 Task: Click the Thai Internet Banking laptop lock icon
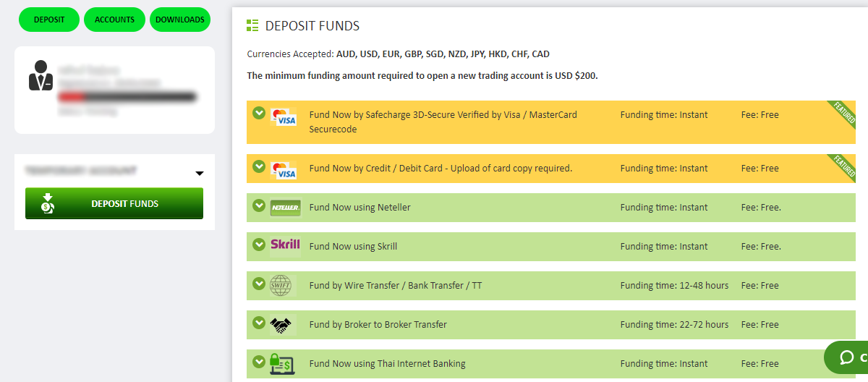coord(282,364)
